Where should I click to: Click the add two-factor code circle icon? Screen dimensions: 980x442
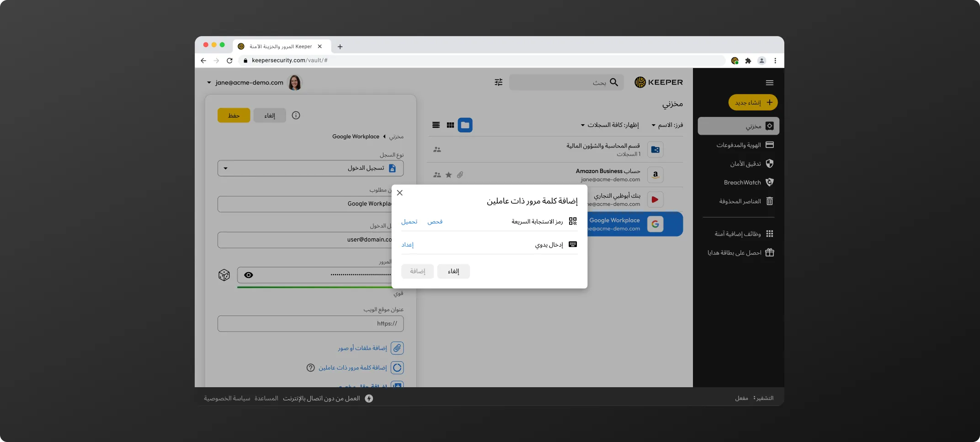point(397,368)
